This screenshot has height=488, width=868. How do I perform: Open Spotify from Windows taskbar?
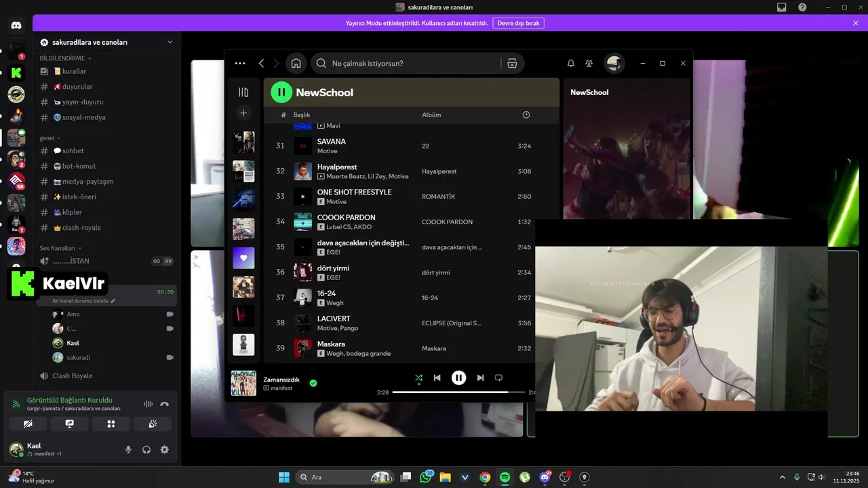click(505, 477)
